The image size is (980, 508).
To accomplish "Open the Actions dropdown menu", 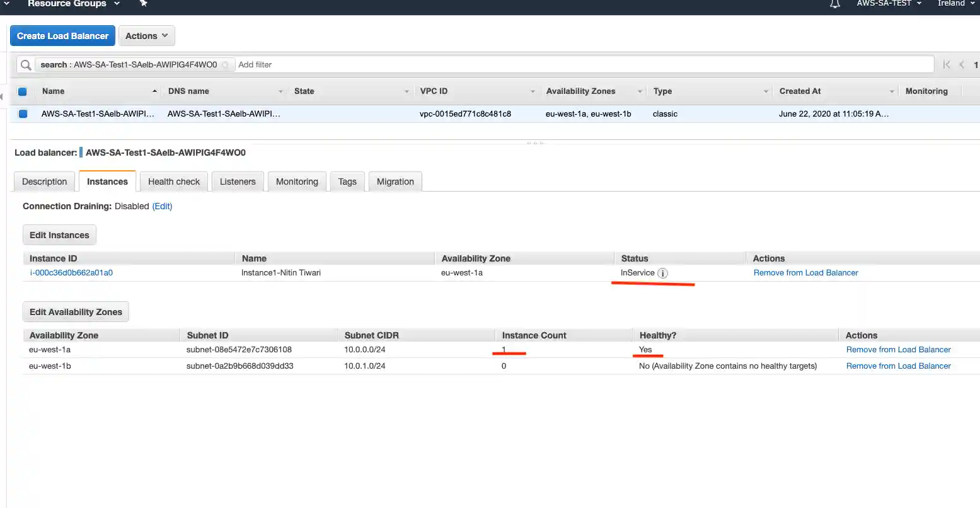I will 146,36.
